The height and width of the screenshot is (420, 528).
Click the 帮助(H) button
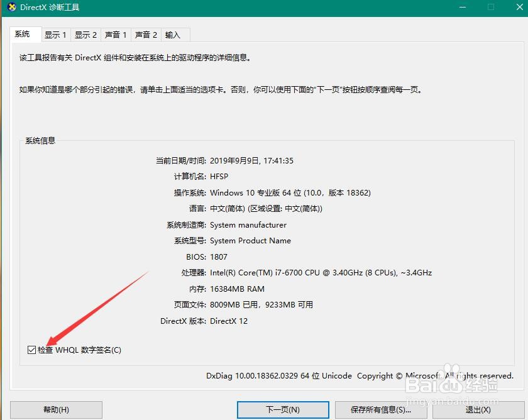click(56, 410)
